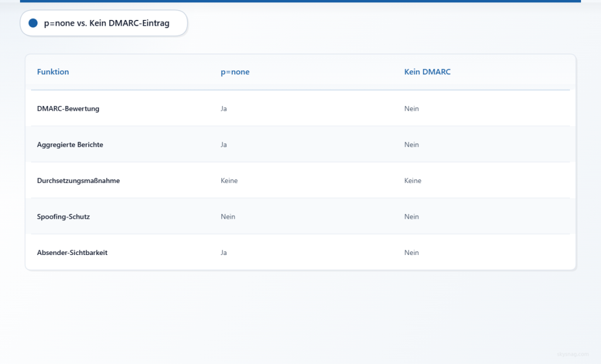
Task: Select the 'Aggregierte Berichte' row label
Action: click(70, 145)
